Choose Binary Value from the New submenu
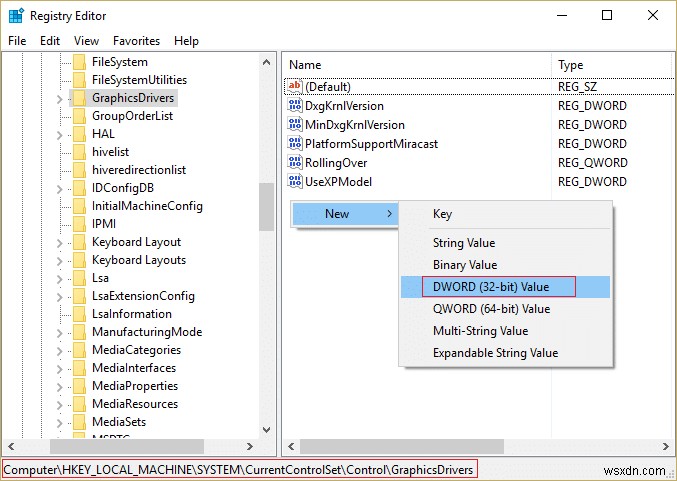677x481 pixels. pyautogui.click(x=505, y=265)
